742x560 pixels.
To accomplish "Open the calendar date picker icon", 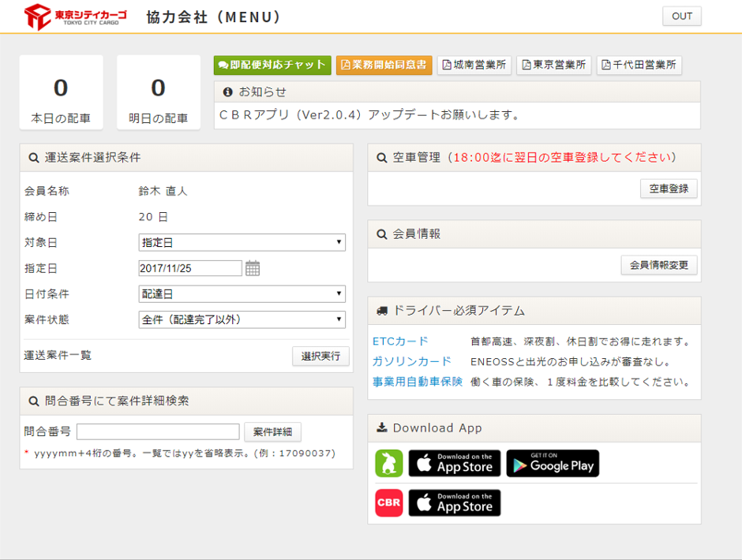I will 253,268.
